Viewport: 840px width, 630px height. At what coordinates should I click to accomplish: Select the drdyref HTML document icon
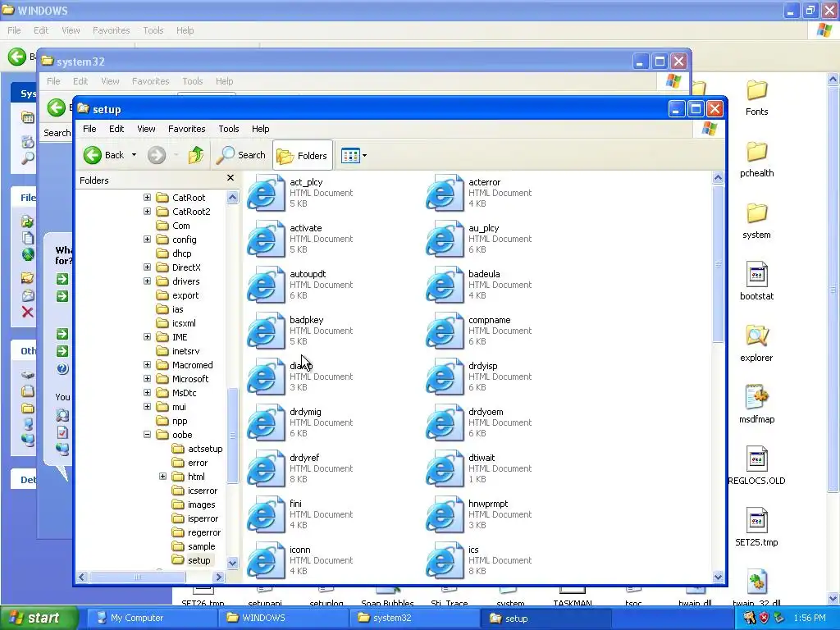click(x=267, y=468)
